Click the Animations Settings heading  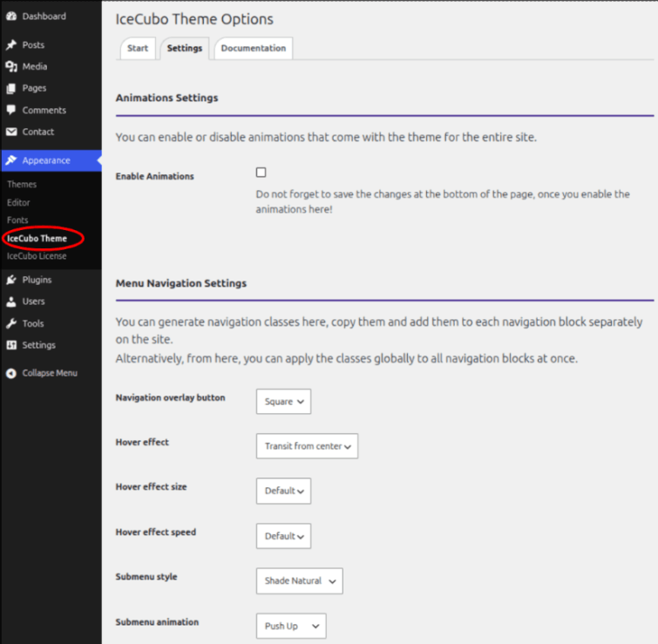tap(167, 98)
